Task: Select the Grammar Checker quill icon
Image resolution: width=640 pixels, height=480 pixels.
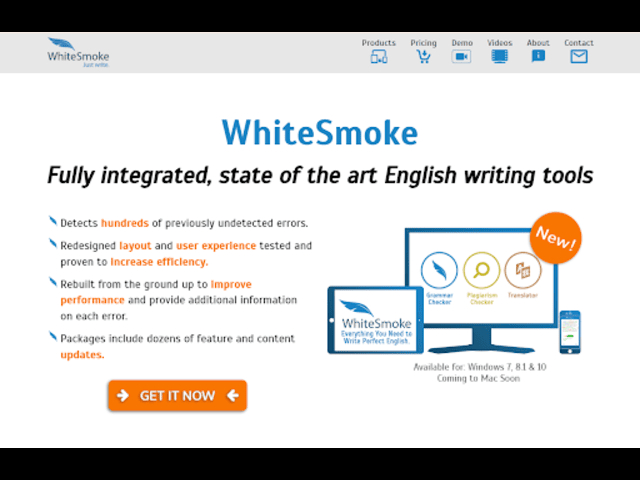Action: click(x=440, y=270)
